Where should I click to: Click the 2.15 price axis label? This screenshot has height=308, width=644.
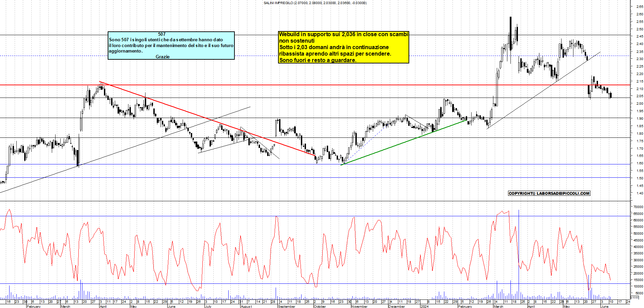[640, 81]
